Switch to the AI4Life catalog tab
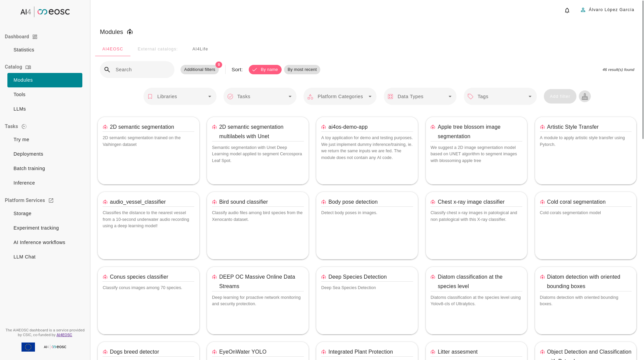This screenshot has width=644, height=360. point(200,49)
